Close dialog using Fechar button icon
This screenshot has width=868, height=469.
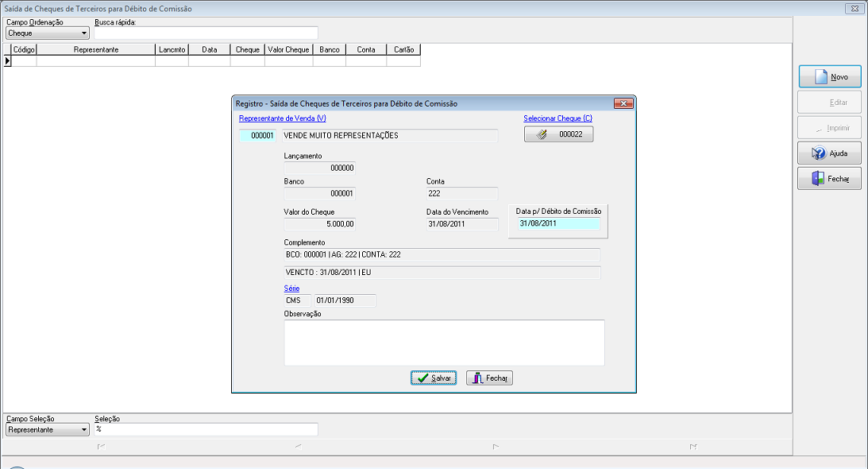coord(489,378)
